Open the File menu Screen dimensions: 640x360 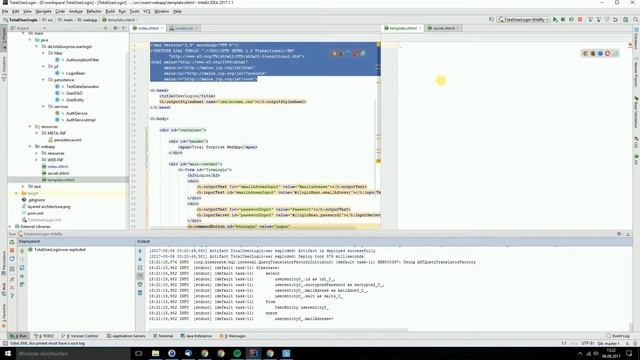(5, 11)
